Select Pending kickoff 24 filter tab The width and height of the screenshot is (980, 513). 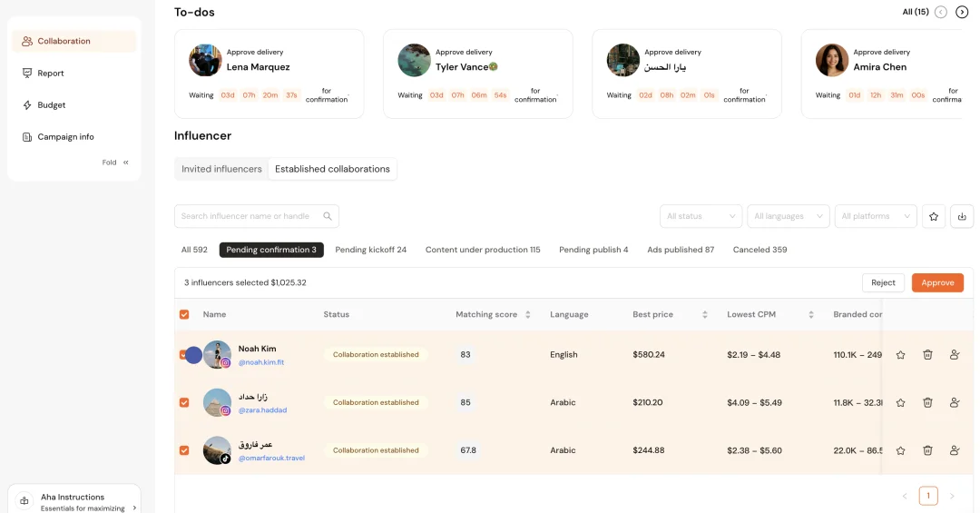(370, 250)
